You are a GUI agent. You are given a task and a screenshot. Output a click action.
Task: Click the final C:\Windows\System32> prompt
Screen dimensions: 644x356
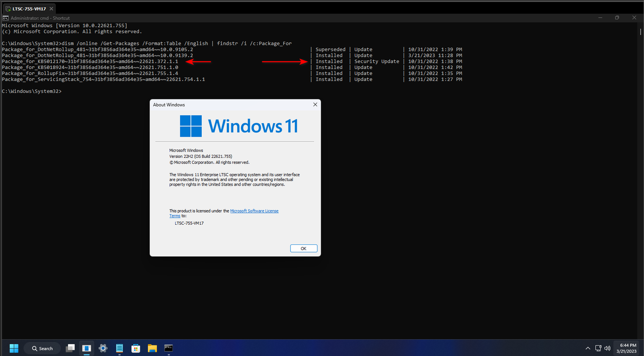pyautogui.click(x=32, y=92)
